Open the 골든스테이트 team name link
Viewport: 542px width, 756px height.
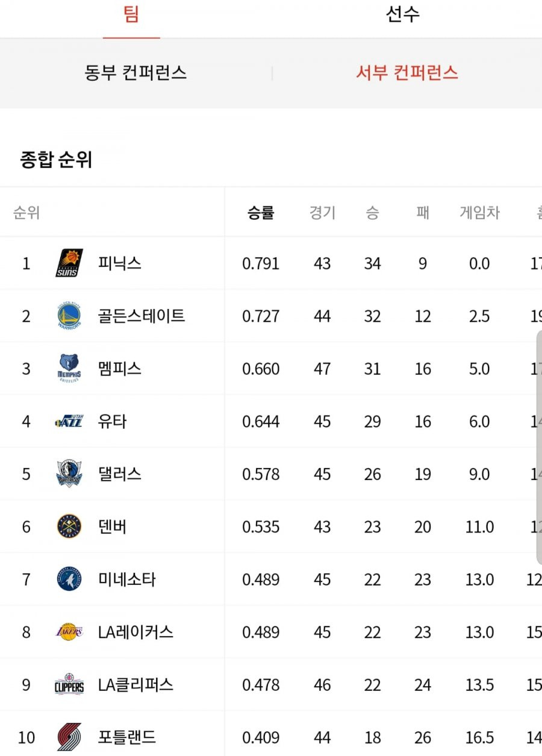142,316
